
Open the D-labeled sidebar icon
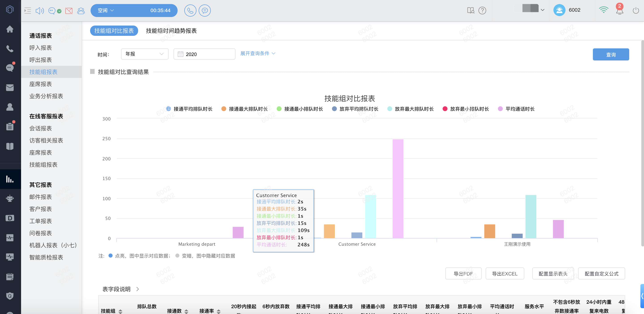(x=10, y=218)
